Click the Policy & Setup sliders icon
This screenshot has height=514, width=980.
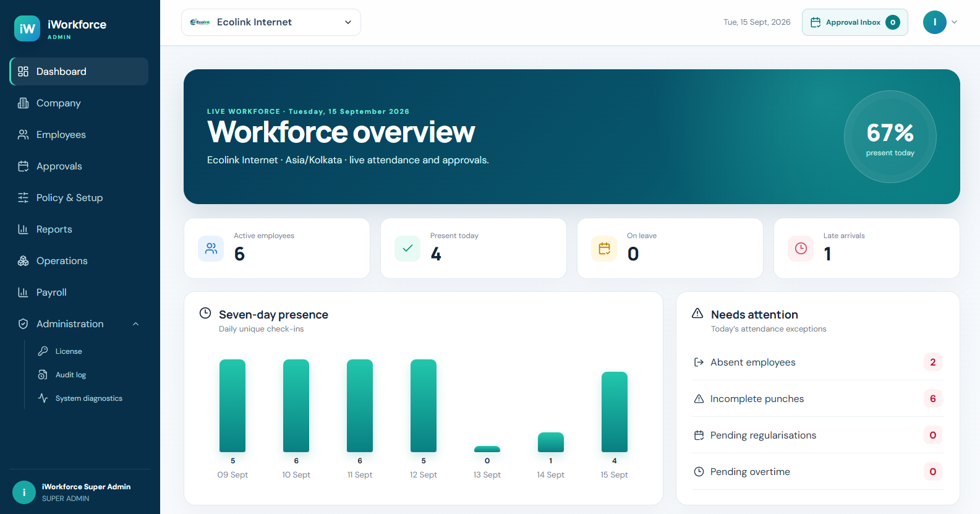tap(23, 197)
